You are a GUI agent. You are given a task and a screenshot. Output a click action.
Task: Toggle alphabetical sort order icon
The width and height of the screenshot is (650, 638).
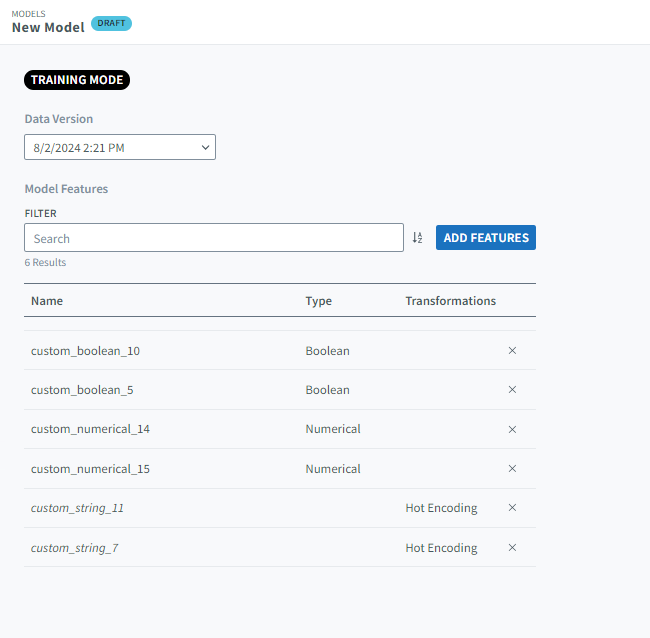[x=418, y=238]
